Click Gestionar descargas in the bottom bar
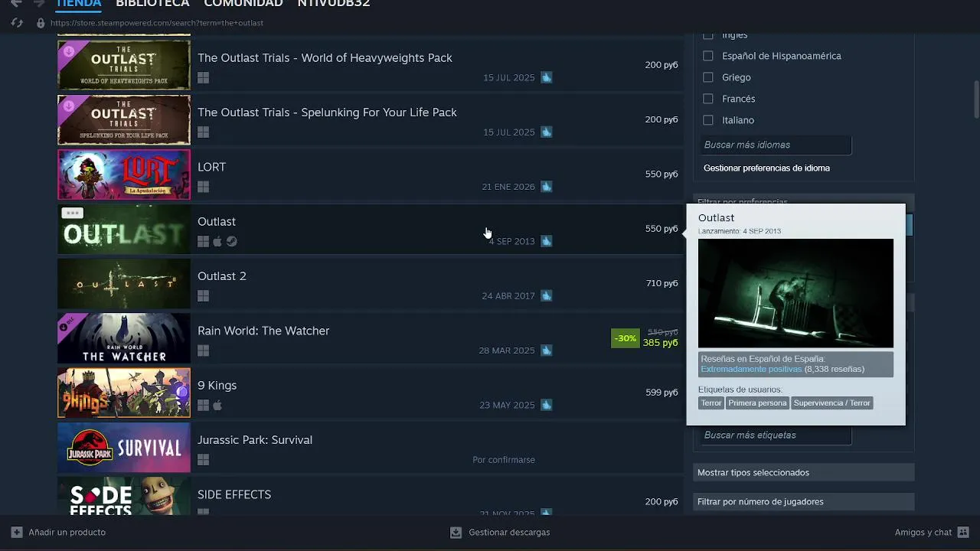Screen dimensions: 980x551 tap(509, 532)
